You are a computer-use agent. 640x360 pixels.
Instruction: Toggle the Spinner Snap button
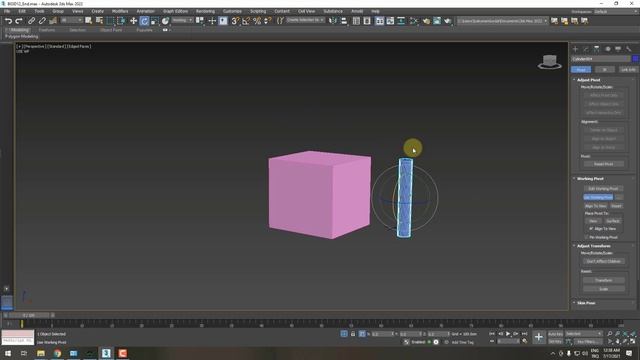(268, 21)
